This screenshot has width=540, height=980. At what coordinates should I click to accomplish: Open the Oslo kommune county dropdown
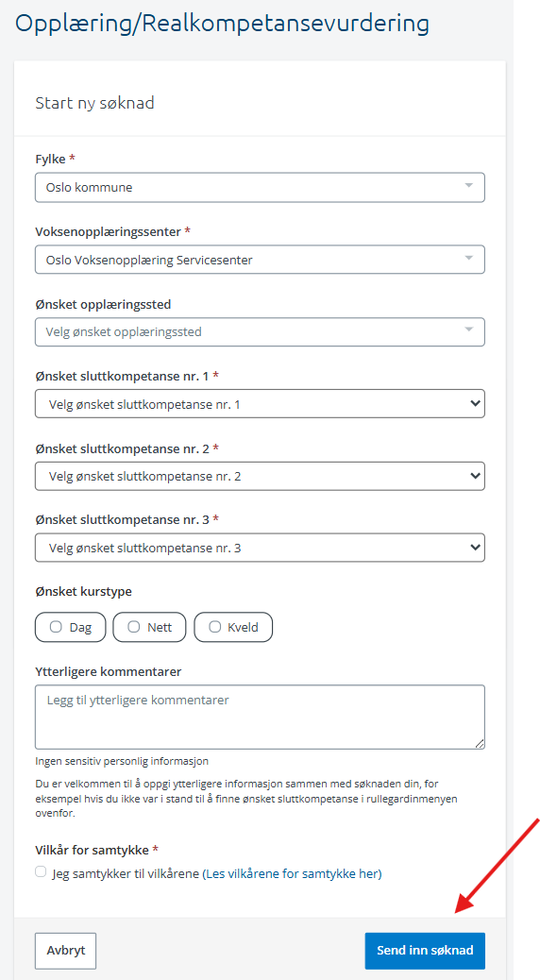pos(260,188)
